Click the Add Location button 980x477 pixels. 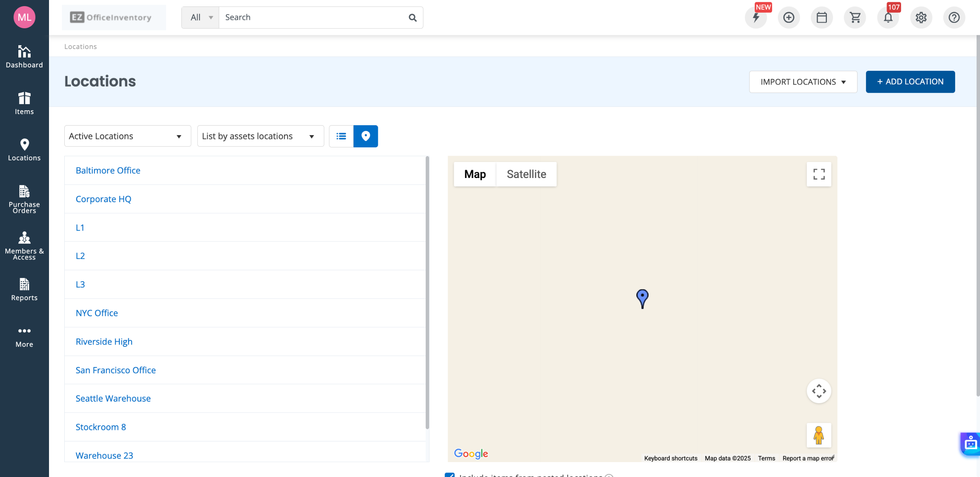pyautogui.click(x=910, y=82)
